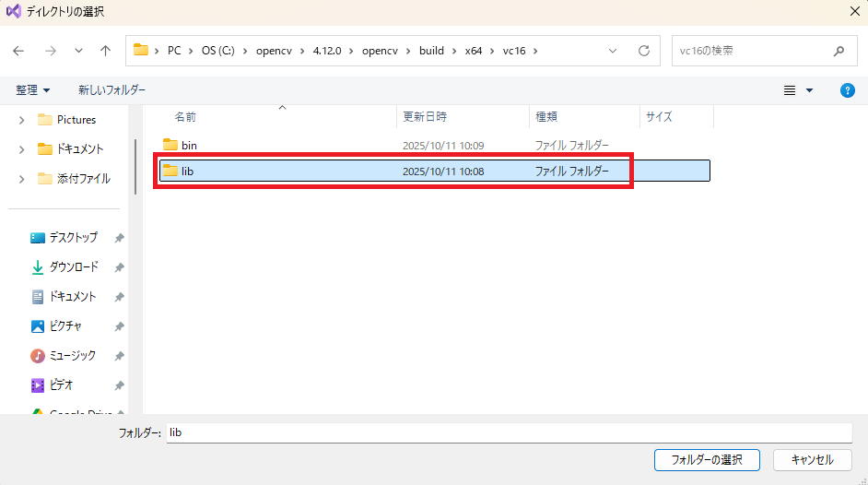Click the Up one level arrow

[106, 51]
